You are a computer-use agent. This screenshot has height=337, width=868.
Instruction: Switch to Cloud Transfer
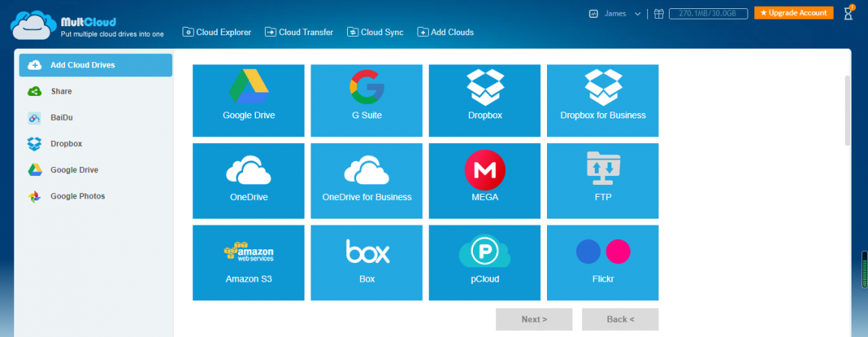pos(299,32)
